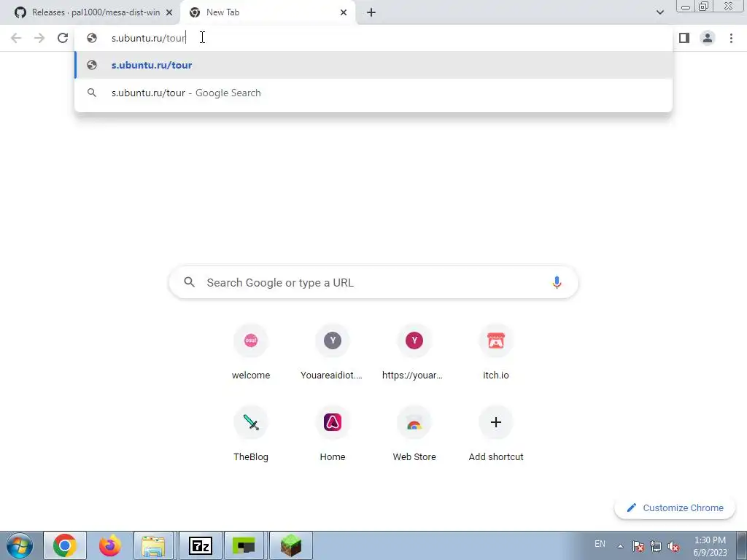Viewport: 747px width, 560px height.
Task: Open the Action Center flag icon
Action: tap(638, 546)
